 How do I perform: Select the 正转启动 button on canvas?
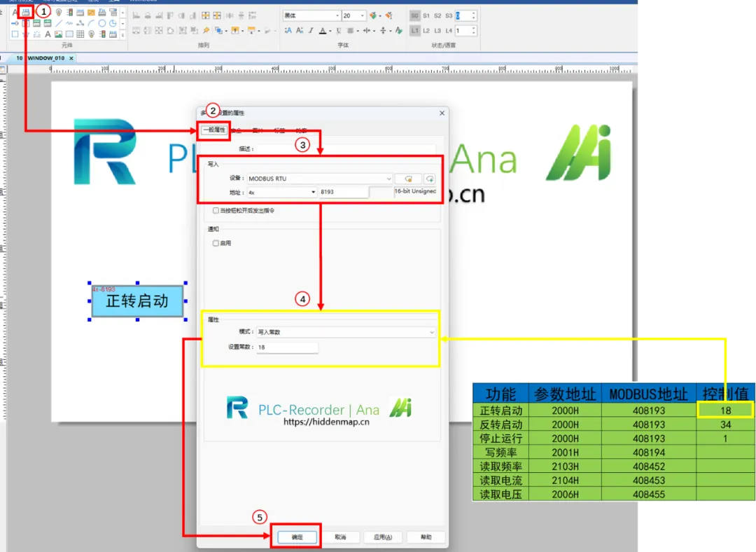click(137, 301)
